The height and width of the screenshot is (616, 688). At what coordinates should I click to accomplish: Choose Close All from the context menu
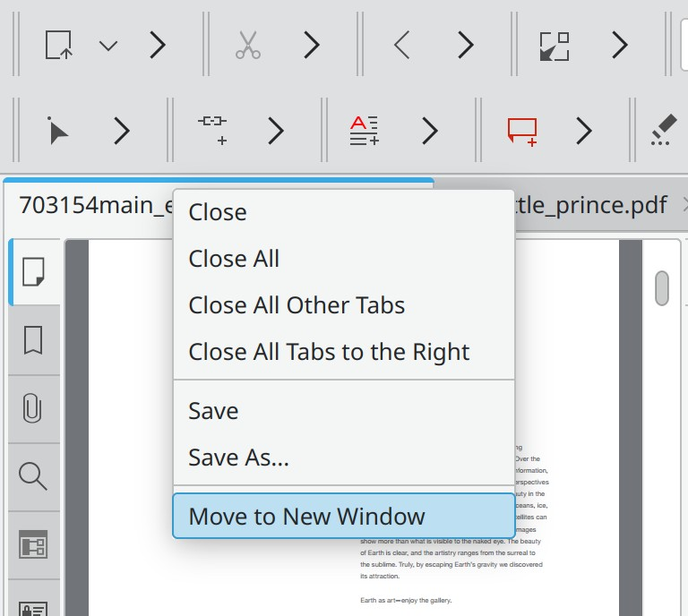344,259
